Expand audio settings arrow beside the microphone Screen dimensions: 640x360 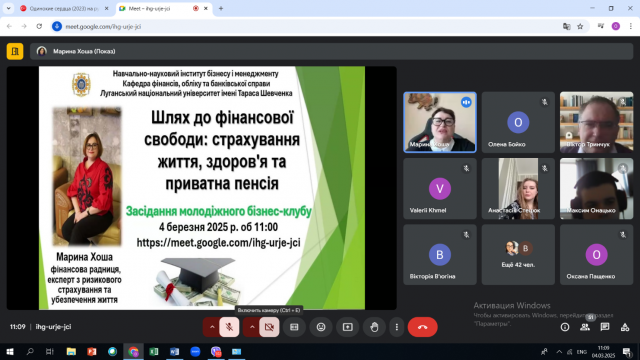[x=212, y=327]
